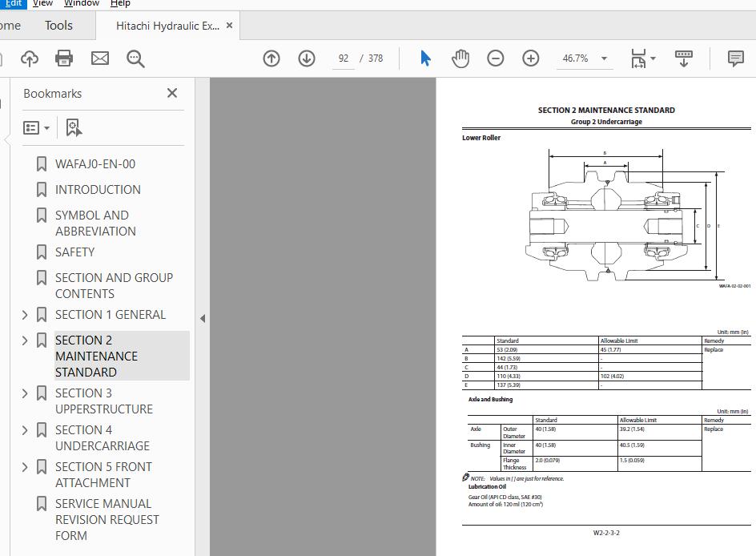The width and height of the screenshot is (756, 556).
Task: Open the SAFETY bookmark
Action: click(74, 252)
